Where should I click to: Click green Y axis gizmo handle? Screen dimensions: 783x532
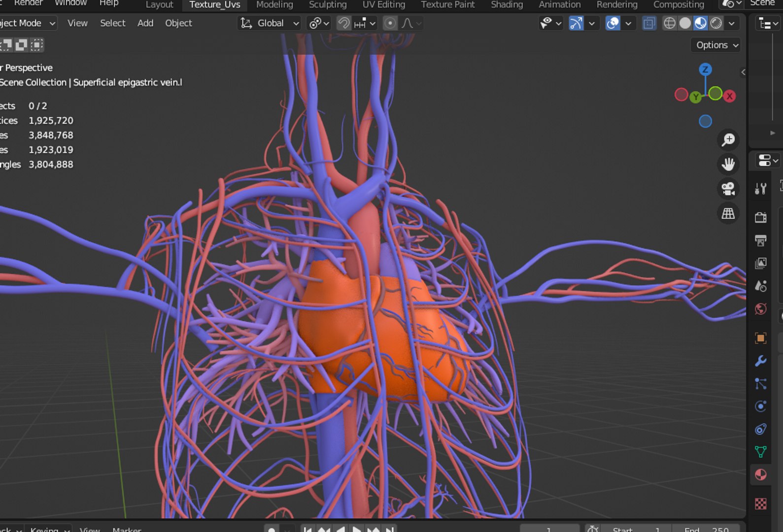[x=695, y=97]
